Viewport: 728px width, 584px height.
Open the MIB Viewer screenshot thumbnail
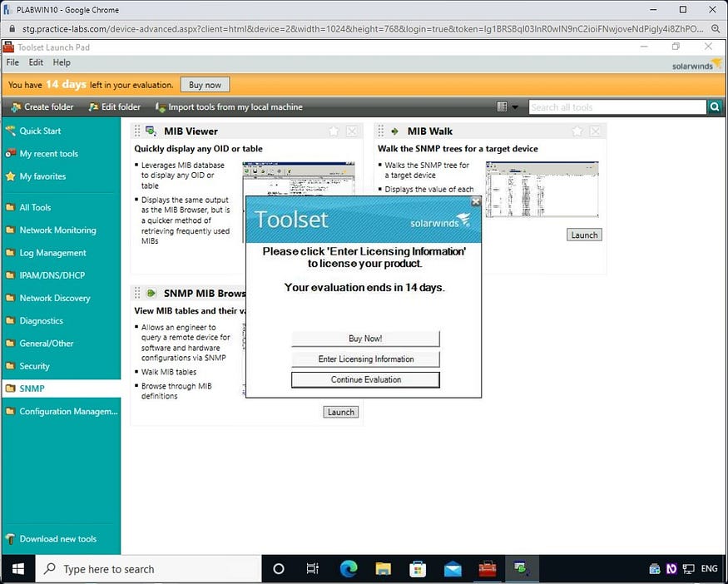(299, 178)
